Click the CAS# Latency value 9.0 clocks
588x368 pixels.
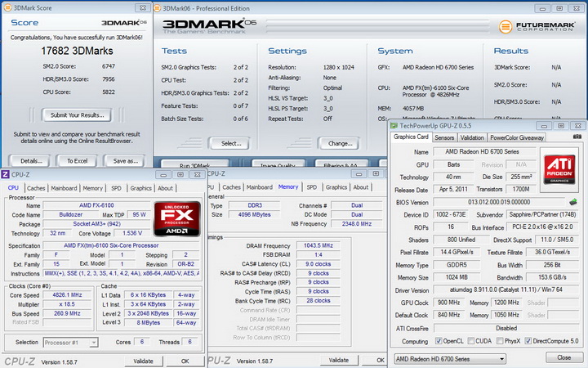click(x=318, y=264)
